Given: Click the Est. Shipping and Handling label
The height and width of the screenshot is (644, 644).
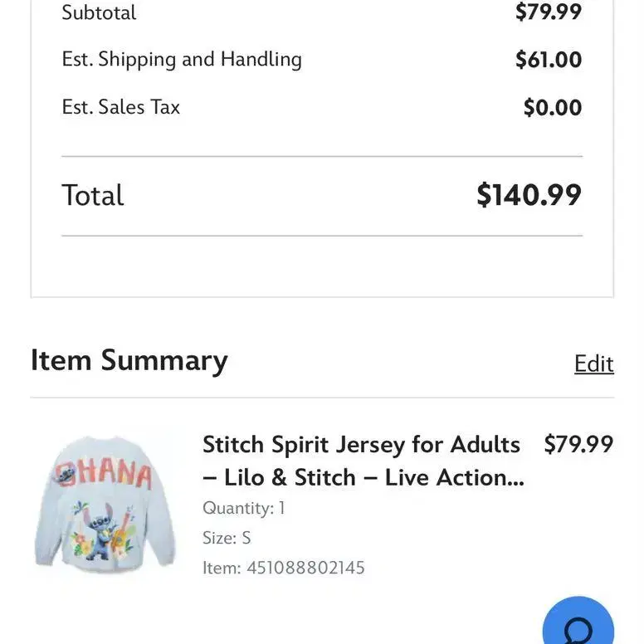Looking at the screenshot, I should (x=182, y=60).
